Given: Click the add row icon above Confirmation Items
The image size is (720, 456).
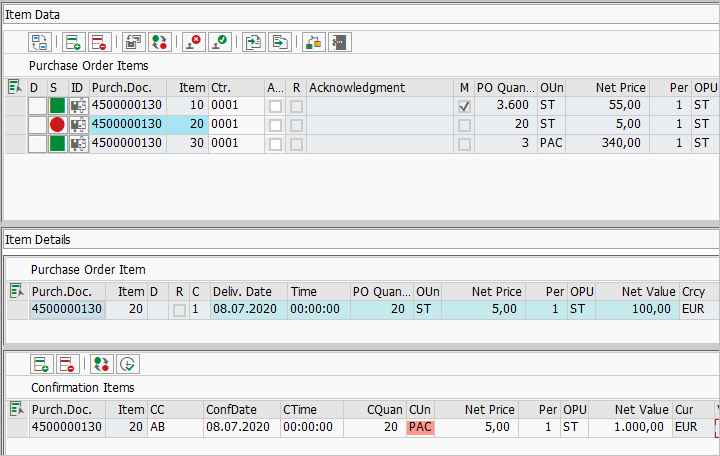Looking at the screenshot, I should click(x=40, y=364).
